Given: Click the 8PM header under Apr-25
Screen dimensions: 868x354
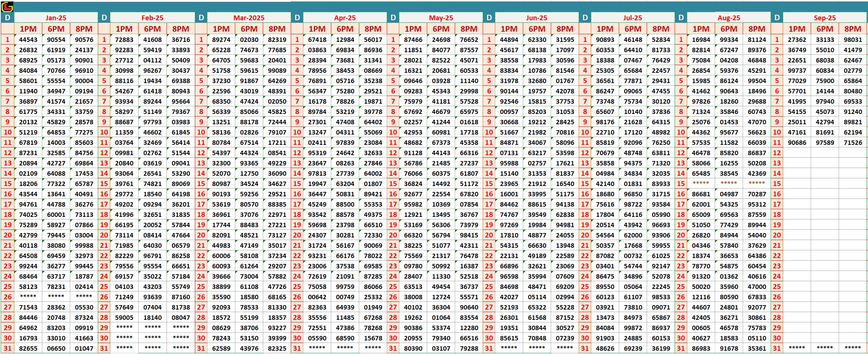Looking at the screenshot, I should point(373,29).
